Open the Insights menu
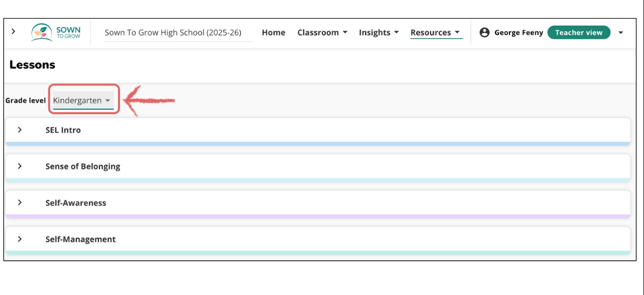 coord(379,32)
